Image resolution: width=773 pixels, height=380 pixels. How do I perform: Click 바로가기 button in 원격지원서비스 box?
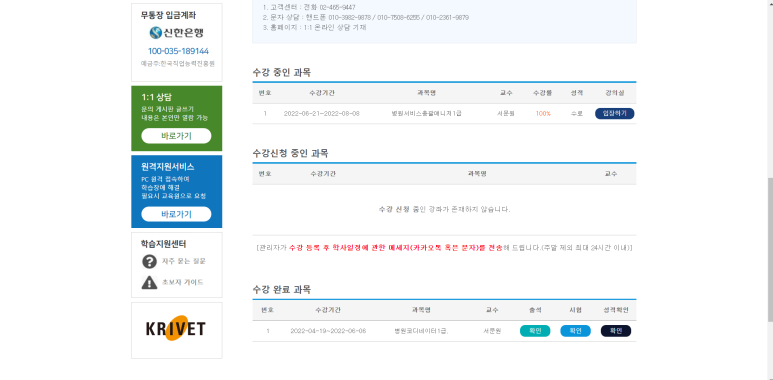(176, 214)
